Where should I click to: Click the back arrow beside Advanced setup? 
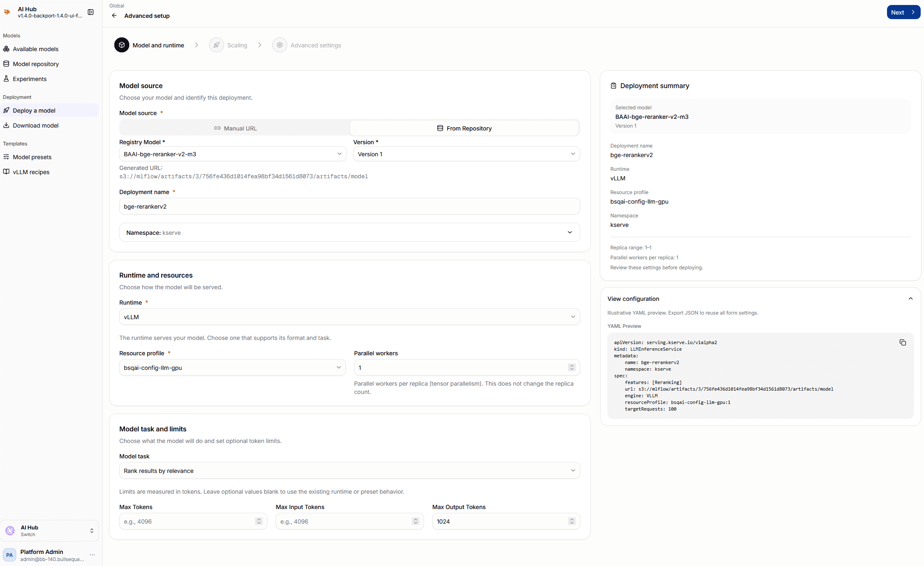(x=114, y=16)
